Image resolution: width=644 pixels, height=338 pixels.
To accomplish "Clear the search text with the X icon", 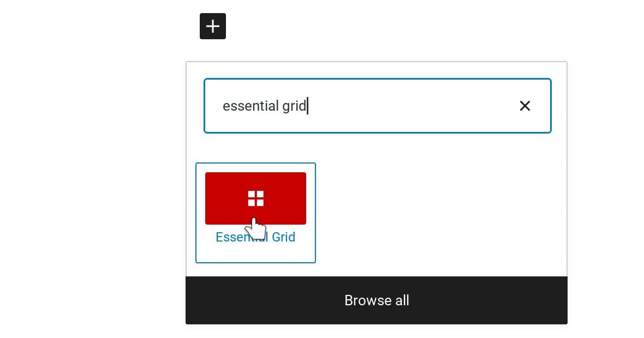I will [524, 106].
